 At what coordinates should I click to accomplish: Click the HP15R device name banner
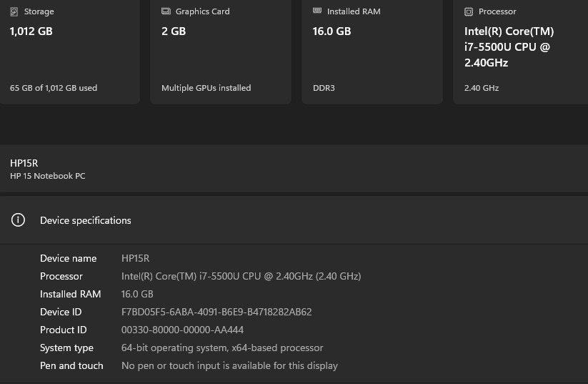point(24,163)
